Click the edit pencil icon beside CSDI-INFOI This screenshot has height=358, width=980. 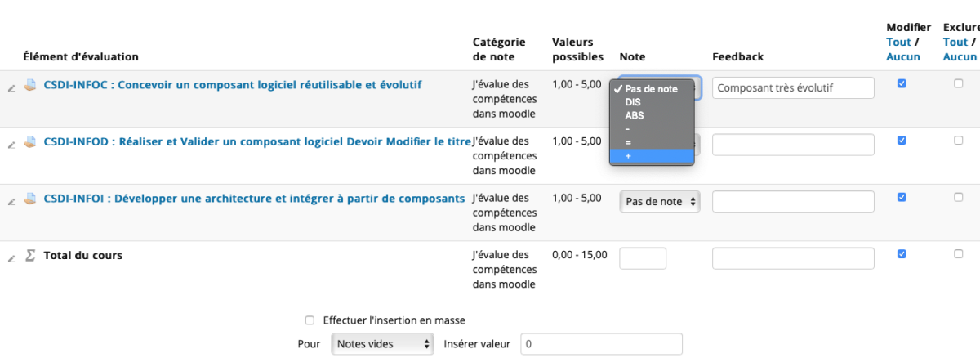click(11, 202)
